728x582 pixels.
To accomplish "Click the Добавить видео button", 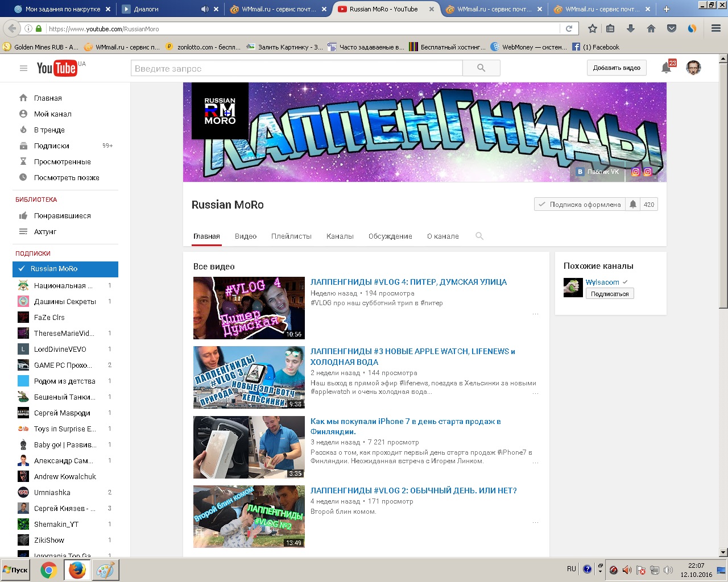I will click(x=617, y=68).
